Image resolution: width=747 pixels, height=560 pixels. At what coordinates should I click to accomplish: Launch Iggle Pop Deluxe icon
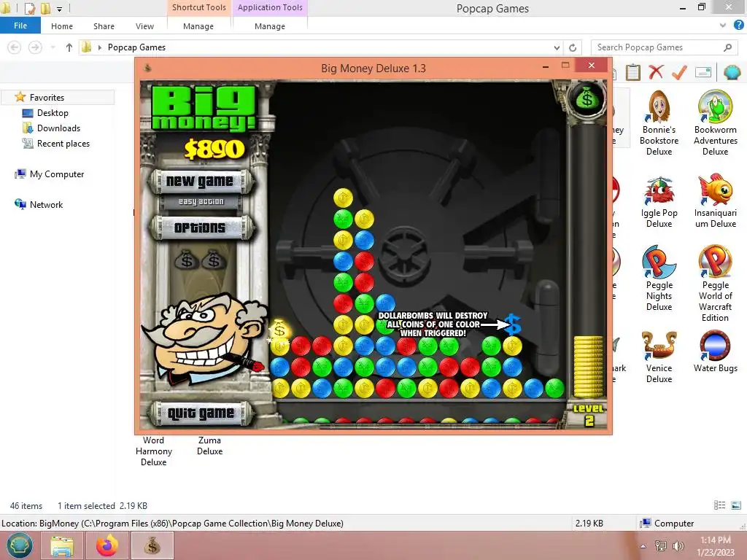tap(659, 203)
